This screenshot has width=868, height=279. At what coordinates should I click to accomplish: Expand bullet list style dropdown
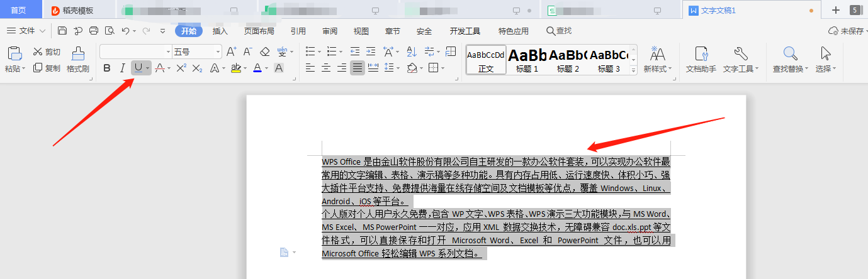click(320, 52)
